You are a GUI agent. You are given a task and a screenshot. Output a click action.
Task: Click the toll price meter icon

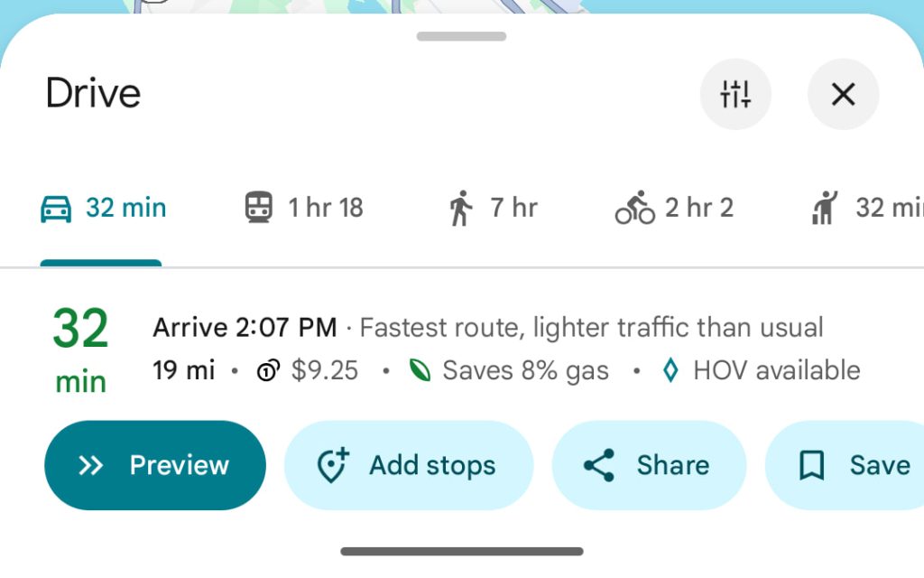tap(267, 370)
